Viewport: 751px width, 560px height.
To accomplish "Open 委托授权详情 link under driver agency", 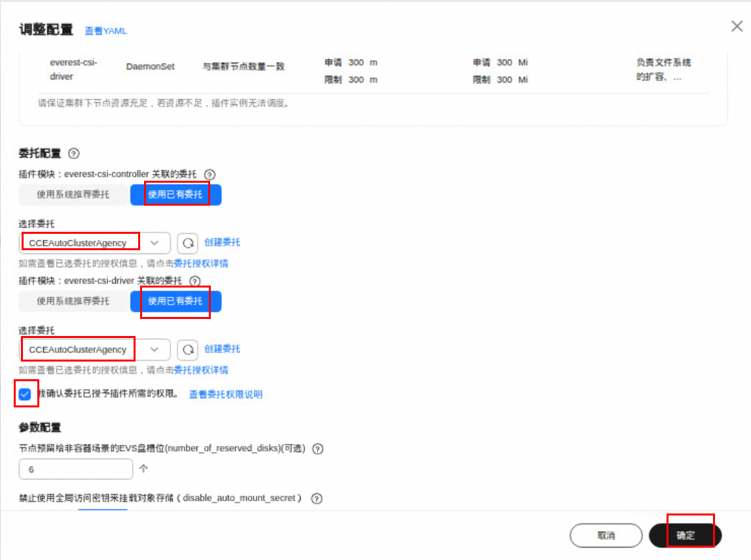I will (x=201, y=370).
